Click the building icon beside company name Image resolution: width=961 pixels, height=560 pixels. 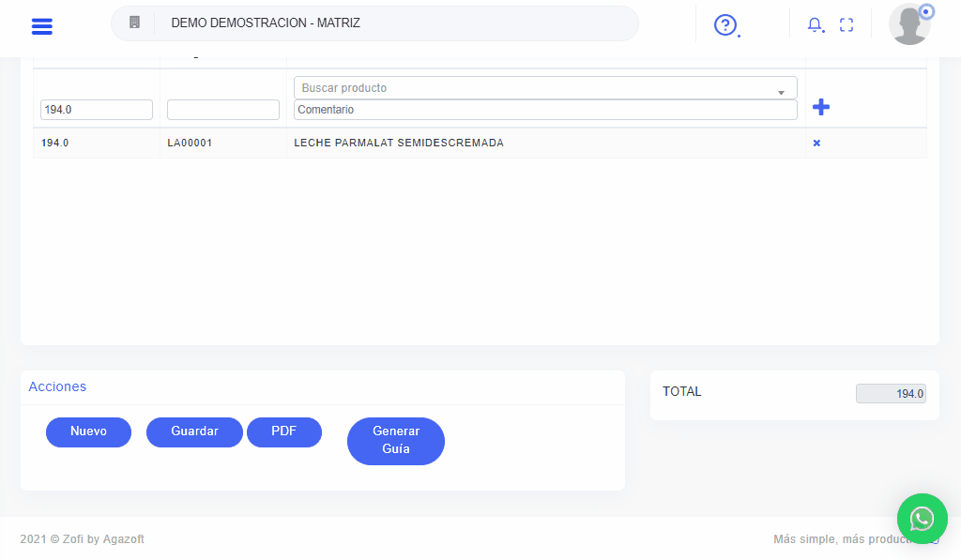(134, 23)
